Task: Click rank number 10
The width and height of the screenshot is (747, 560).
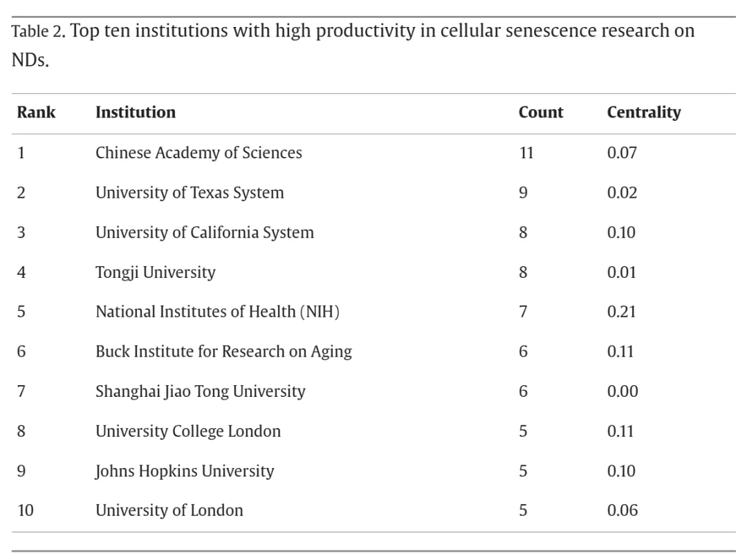Action: [x=26, y=511]
